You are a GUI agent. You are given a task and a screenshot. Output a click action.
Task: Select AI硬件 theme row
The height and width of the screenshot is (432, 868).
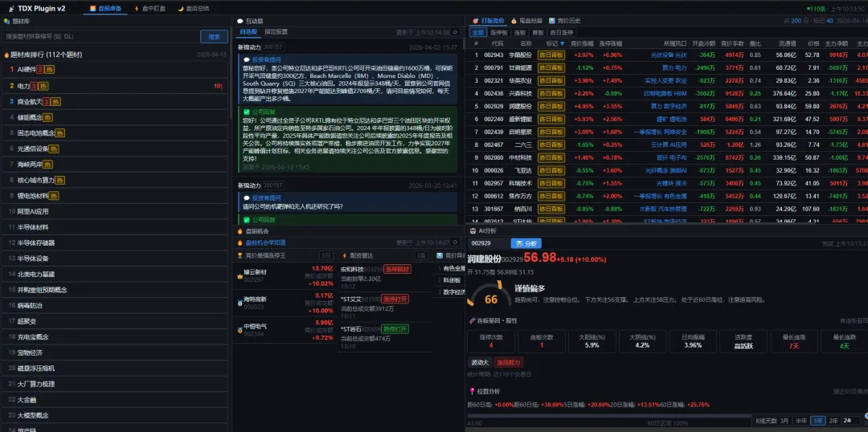tap(115, 70)
